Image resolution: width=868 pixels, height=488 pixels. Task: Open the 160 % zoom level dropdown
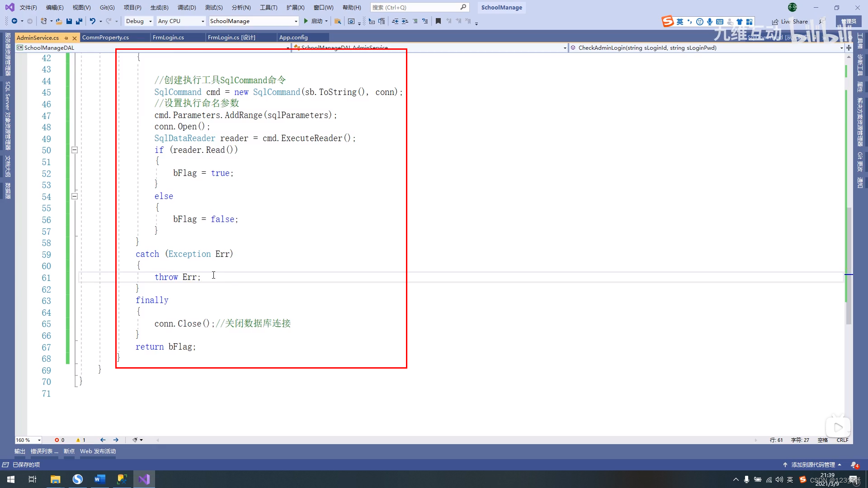coord(28,440)
